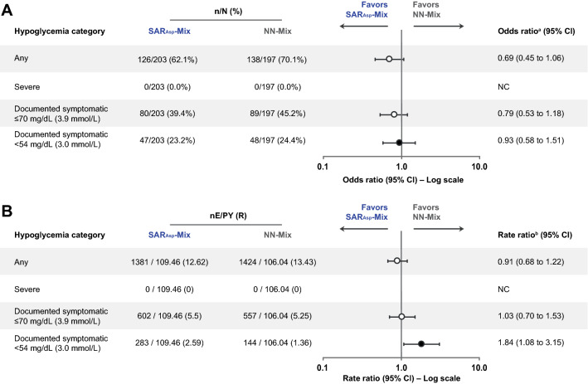
Task: Click the 1424 / 106.04 (13.43) data cell
Action: coord(274,260)
